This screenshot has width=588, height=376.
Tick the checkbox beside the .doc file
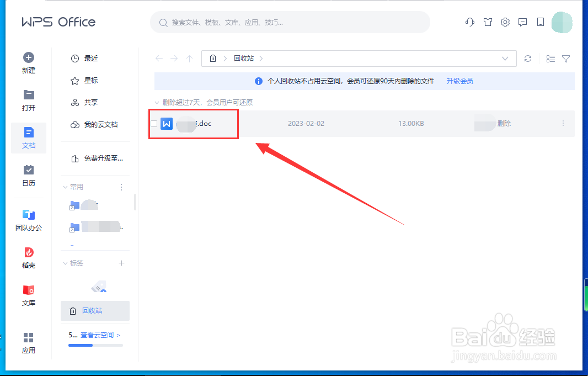pos(154,124)
